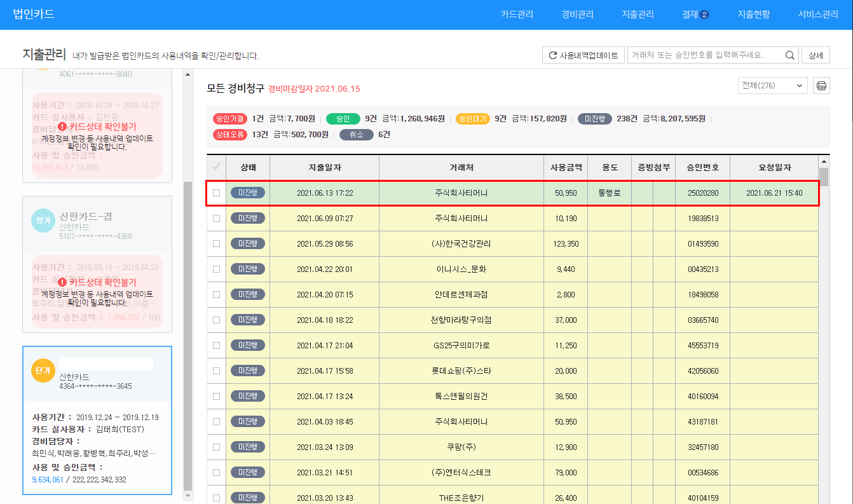This screenshot has height=504, width=853.
Task: Click the green 승인 status badge
Action: (x=343, y=119)
